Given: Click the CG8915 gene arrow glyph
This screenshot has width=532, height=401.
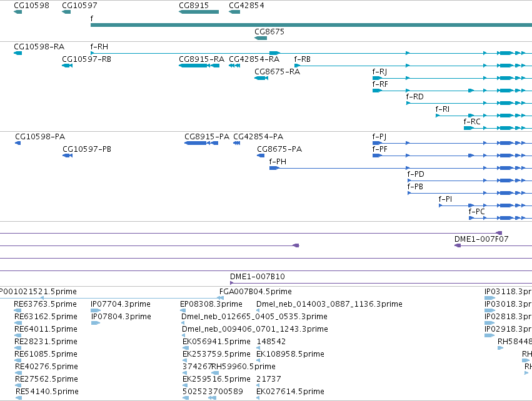Looking at the screenshot, I should click(199, 12).
